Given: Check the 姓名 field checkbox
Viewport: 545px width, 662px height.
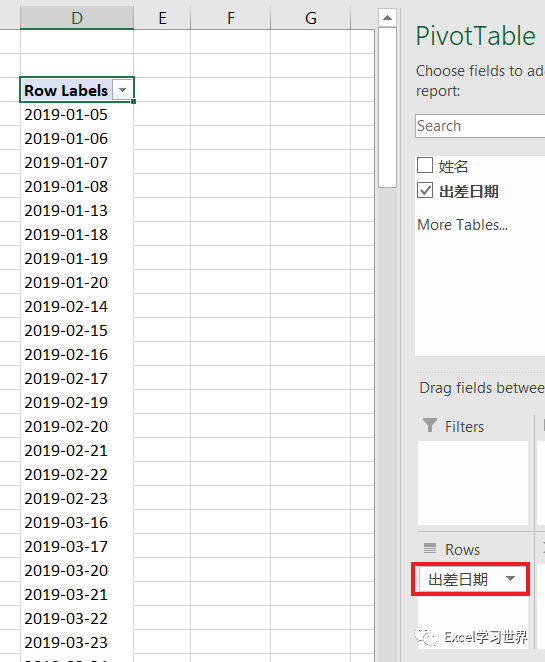Looking at the screenshot, I should pyautogui.click(x=425, y=165).
